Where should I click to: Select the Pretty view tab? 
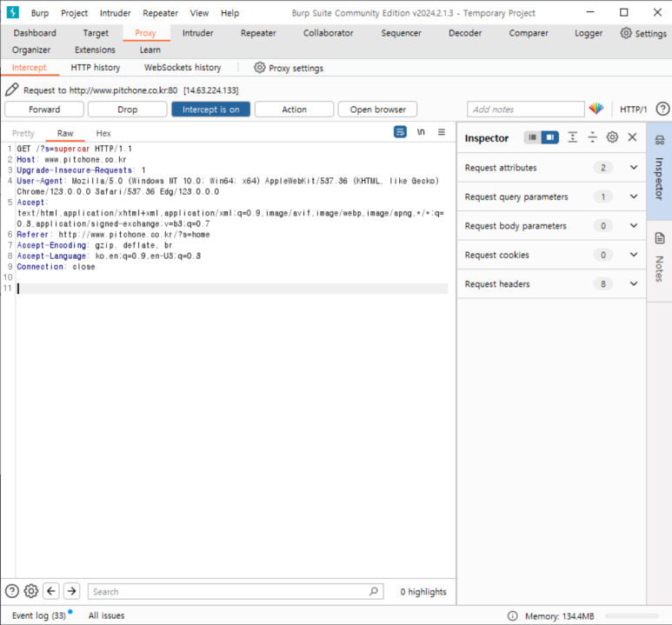coord(23,133)
